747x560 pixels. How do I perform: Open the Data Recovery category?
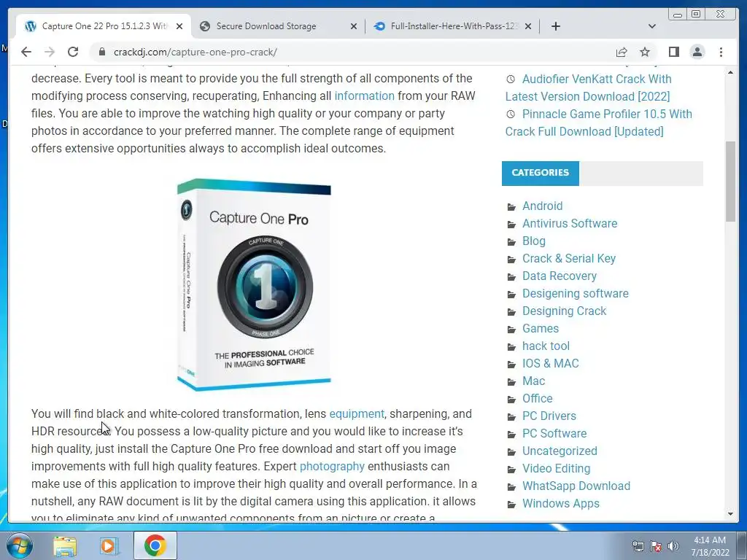pos(560,276)
